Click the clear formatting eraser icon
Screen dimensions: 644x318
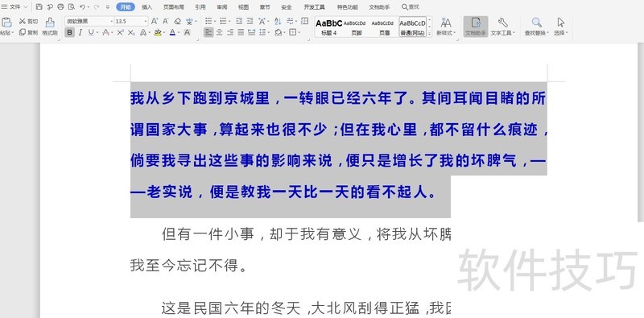click(x=177, y=22)
